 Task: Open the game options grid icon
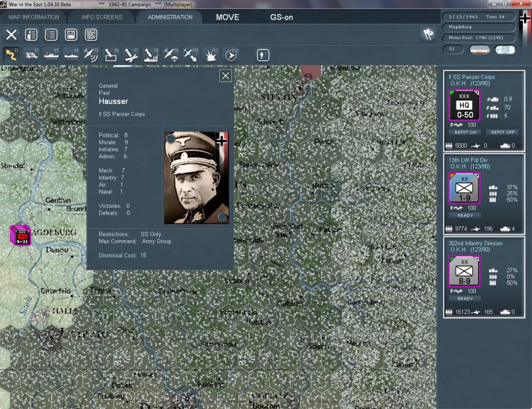tap(91, 35)
